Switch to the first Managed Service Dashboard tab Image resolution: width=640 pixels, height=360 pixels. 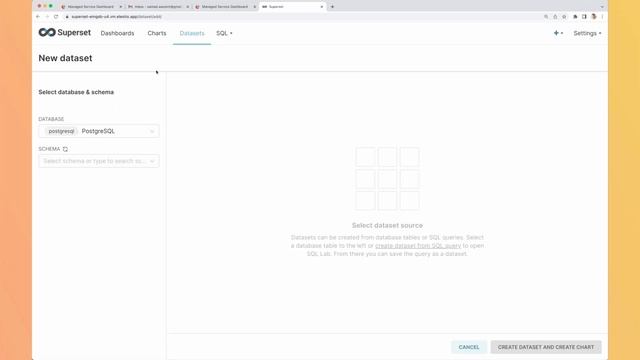90,7
